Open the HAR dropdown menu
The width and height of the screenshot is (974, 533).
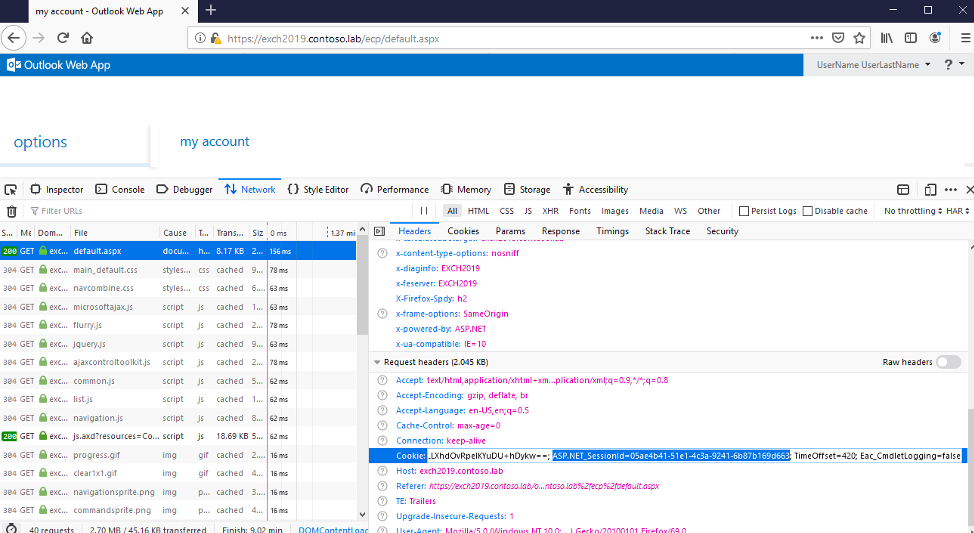pyautogui.click(x=957, y=211)
